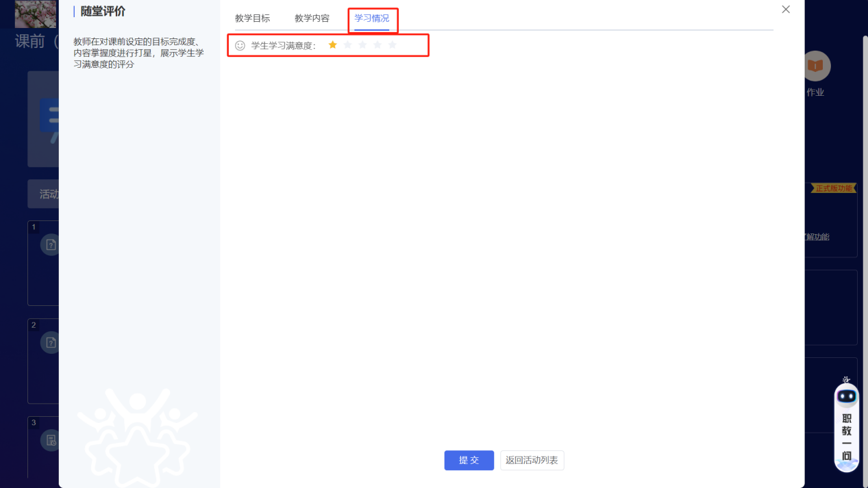Close the 随堂评价 evaluation panel
The width and height of the screenshot is (868, 488).
click(x=785, y=10)
